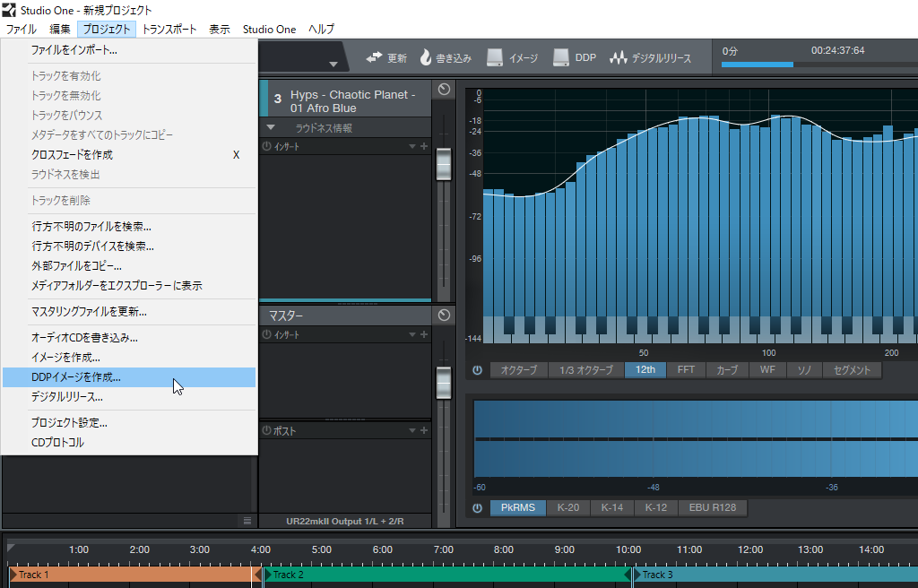
Task: Switch analyzer to オクターブ mode
Action: click(519, 370)
